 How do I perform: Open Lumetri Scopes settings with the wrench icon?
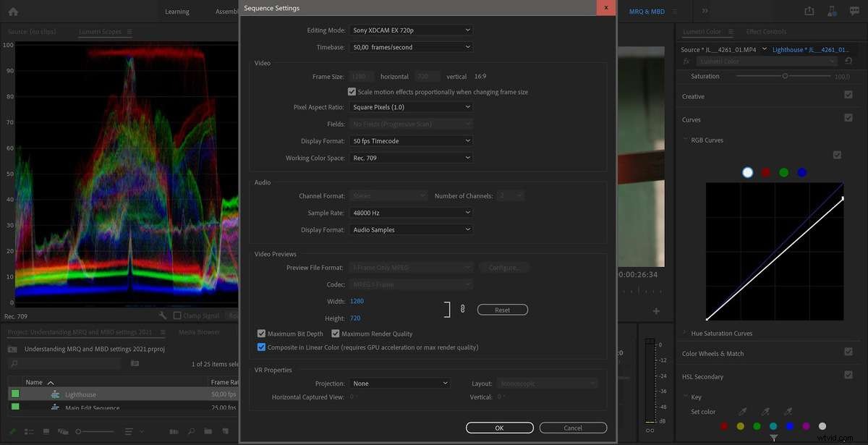point(162,315)
